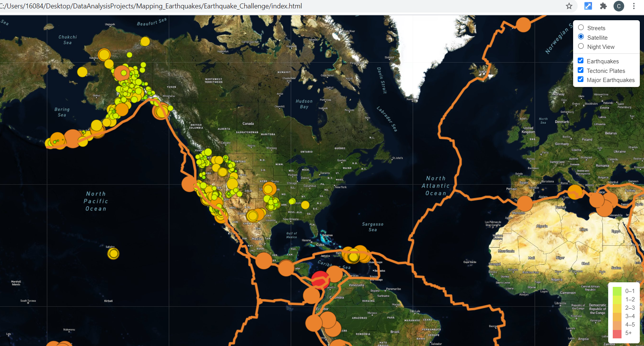Select the Streets base map
Image resolution: width=644 pixels, height=346 pixels.
coord(581,27)
